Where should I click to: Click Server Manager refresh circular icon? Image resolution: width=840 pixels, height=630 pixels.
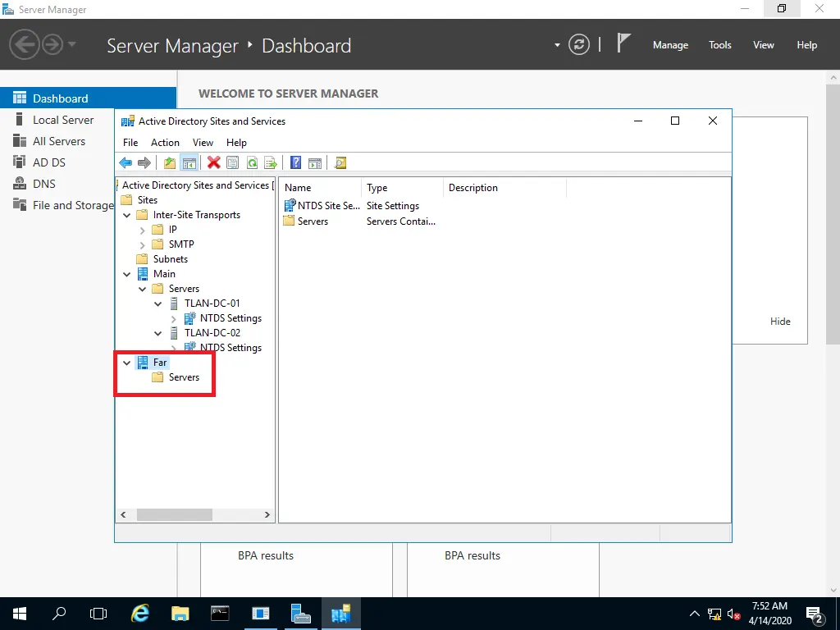(579, 44)
